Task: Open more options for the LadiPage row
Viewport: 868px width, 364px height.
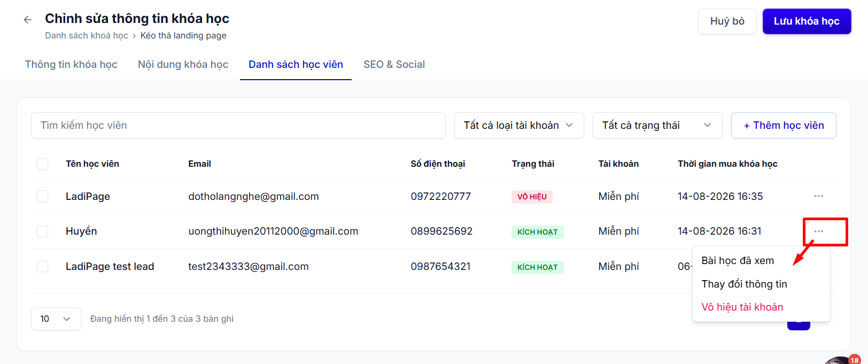Action: tap(818, 196)
